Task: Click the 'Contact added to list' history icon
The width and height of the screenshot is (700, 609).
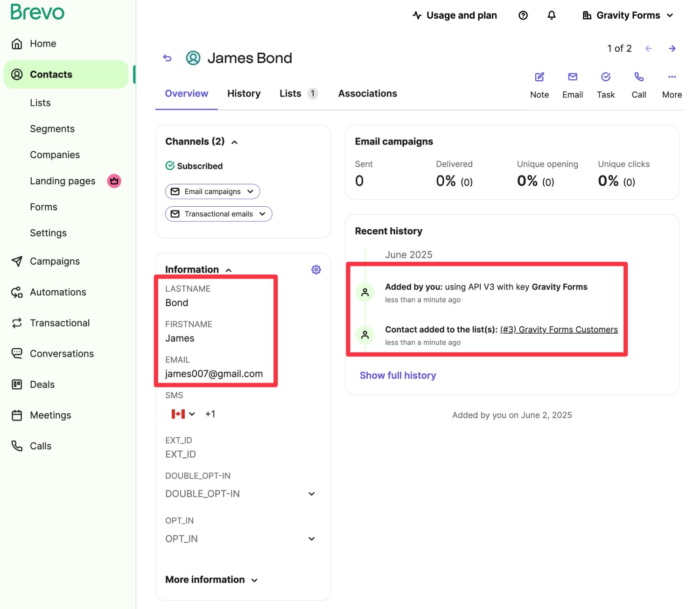Action: pyautogui.click(x=365, y=335)
